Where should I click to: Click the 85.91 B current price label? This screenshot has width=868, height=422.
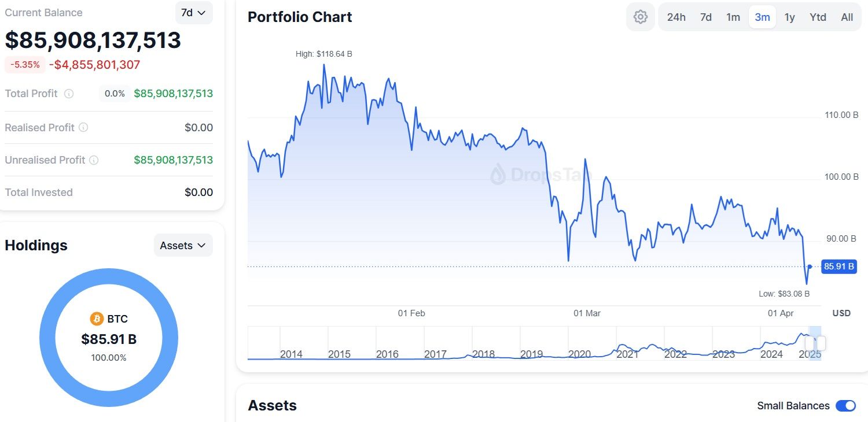839,266
